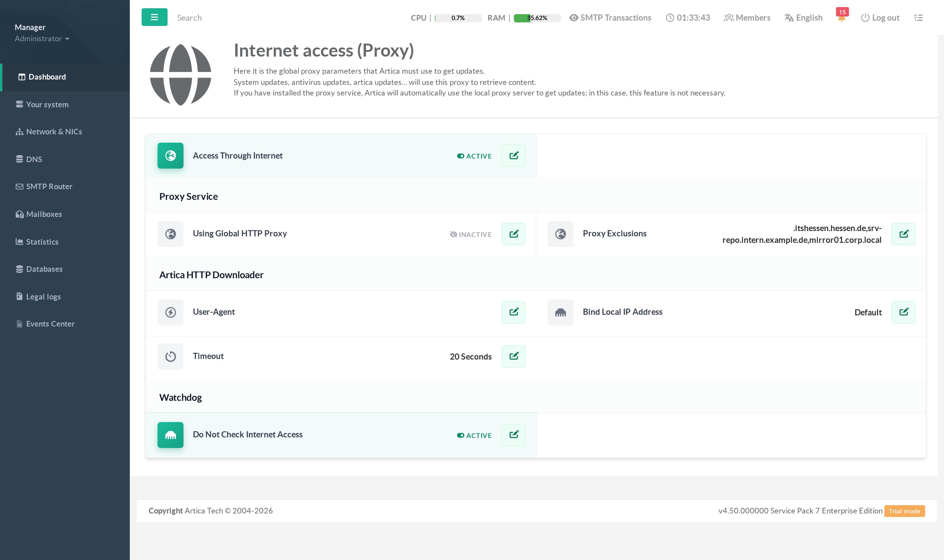Click the clock icon next to 01:33:43
The width and height of the screenshot is (944, 560).
coord(670,18)
